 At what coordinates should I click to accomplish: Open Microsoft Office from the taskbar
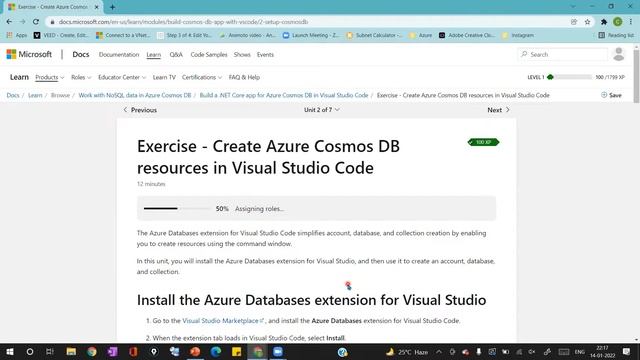point(133,352)
